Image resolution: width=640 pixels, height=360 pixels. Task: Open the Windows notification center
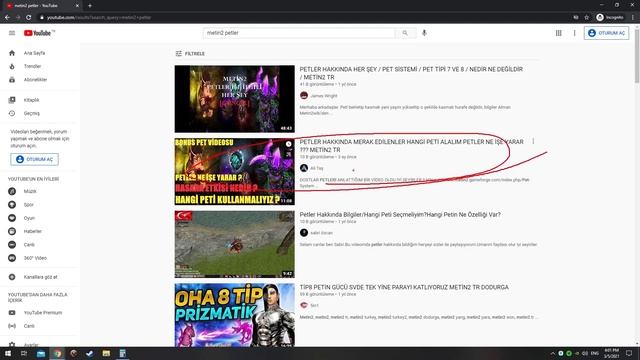pyautogui.click(x=629, y=353)
